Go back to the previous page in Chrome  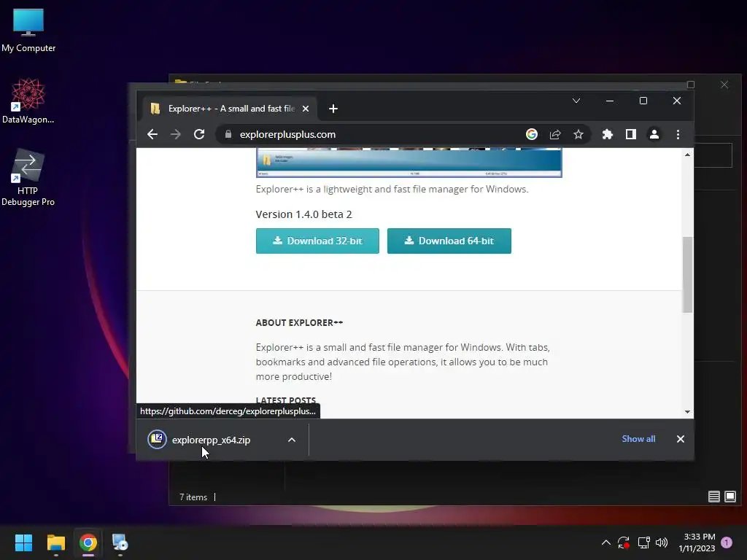(152, 135)
